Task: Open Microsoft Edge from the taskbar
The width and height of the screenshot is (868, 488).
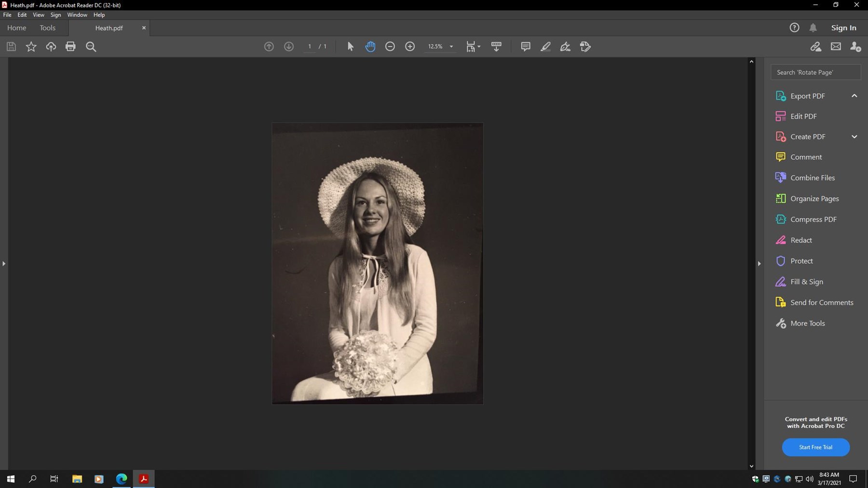Action: (122, 479)
